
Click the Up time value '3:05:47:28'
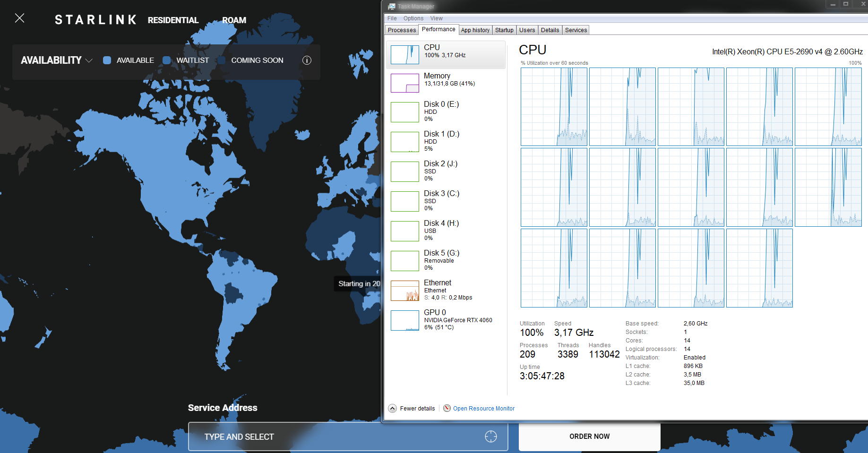pyautogui.click(x=542, y=376)
